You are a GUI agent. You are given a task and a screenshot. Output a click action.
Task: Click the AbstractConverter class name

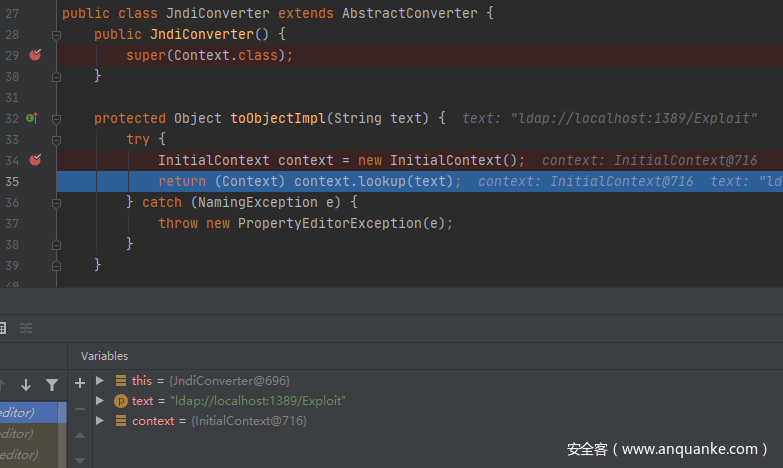pyautogui.click(x=416, y=13)
